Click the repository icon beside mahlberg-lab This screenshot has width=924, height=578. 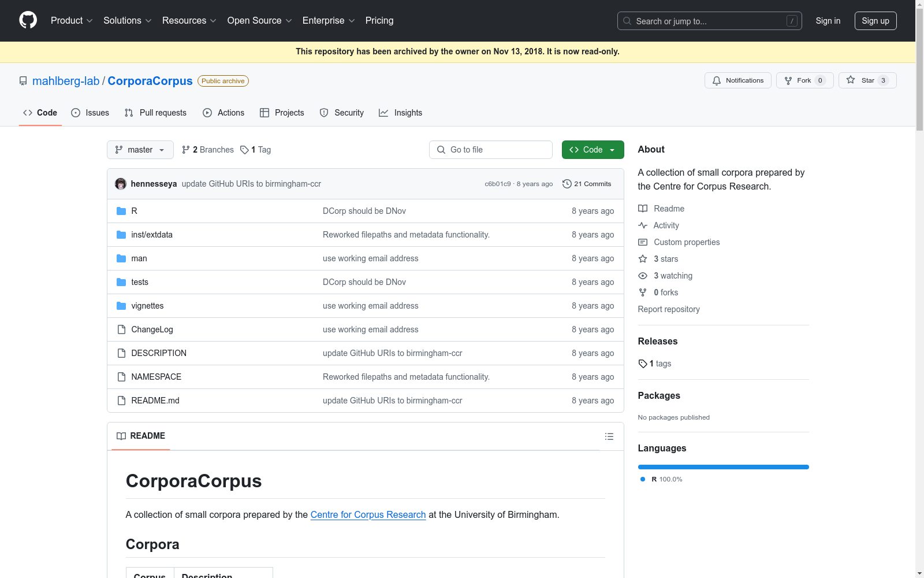point(23,81)
